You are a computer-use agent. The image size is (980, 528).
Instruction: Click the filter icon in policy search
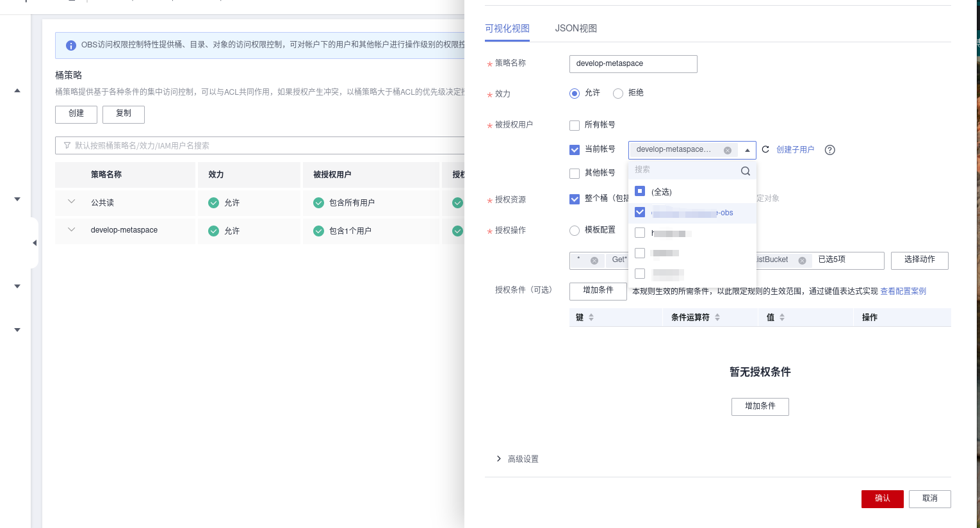click(x=67, y=145)
